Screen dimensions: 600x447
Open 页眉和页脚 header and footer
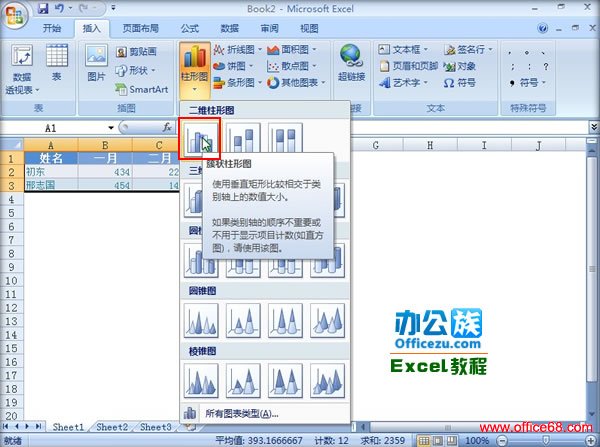click(x=409, y=66)
